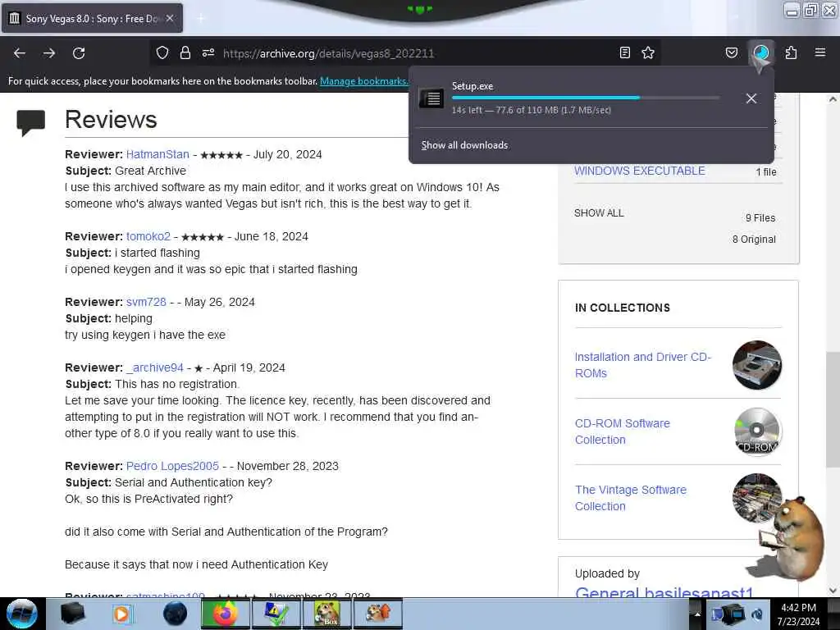
Task: Click the site security padlock icon
Action: [185, 52]
